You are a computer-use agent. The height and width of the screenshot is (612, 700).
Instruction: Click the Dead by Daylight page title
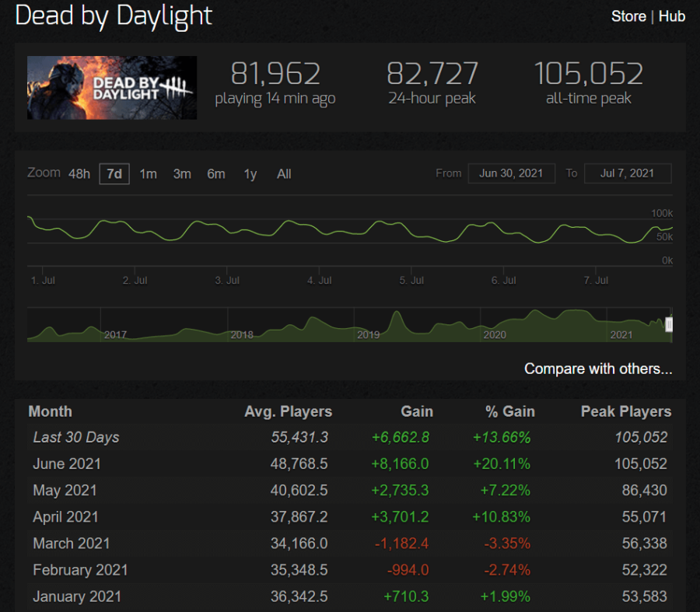point(114,16)
